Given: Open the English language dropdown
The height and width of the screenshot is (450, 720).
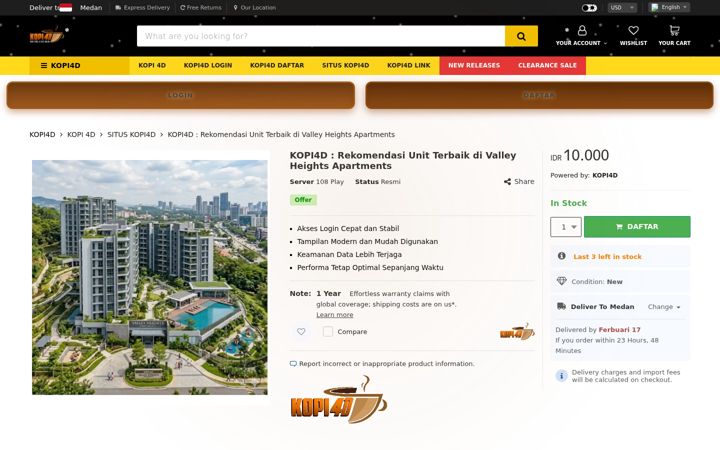Looking at the screenshot, I should [x=669, y=7].
